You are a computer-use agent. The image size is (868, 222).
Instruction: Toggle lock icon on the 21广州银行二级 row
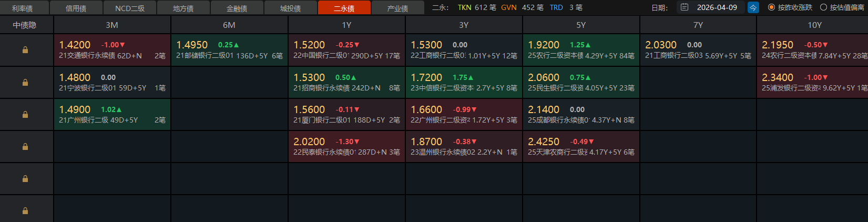click(25, 115)
